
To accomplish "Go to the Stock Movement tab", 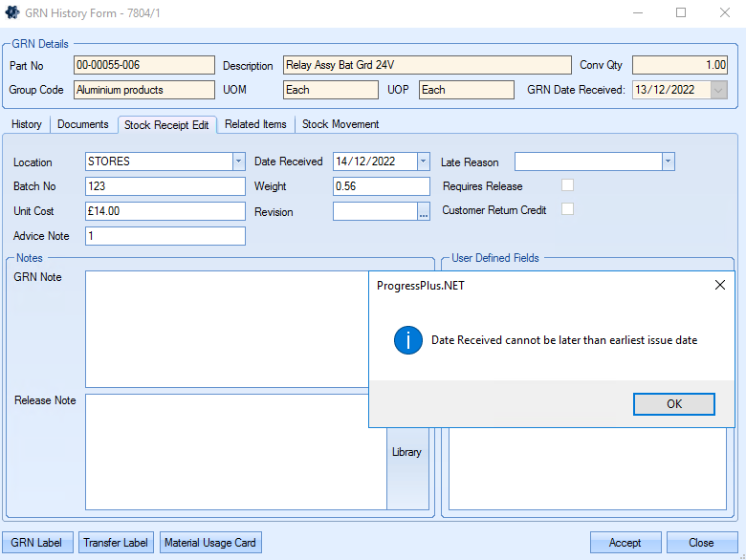I will [340, 124].
